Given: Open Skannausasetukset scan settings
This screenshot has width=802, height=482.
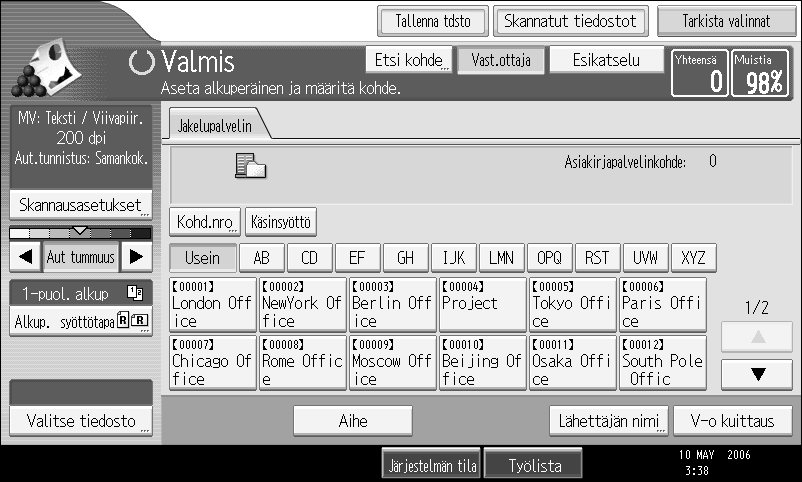Looking at the screenshot, I should coord(81,205).
